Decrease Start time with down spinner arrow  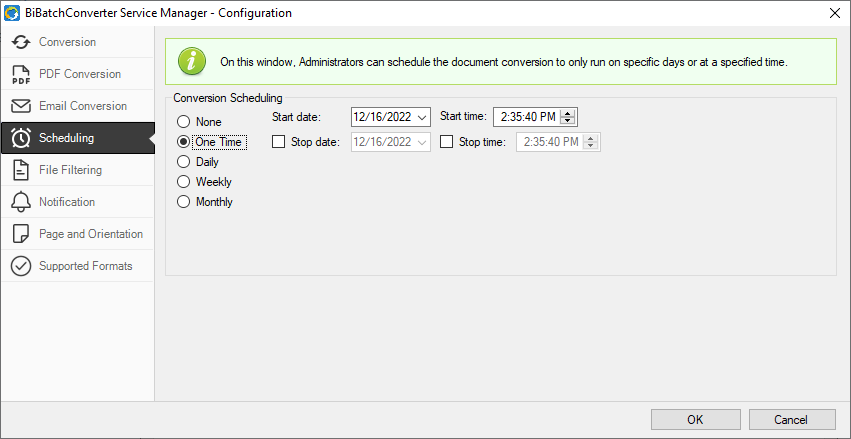tap(568, 120)
